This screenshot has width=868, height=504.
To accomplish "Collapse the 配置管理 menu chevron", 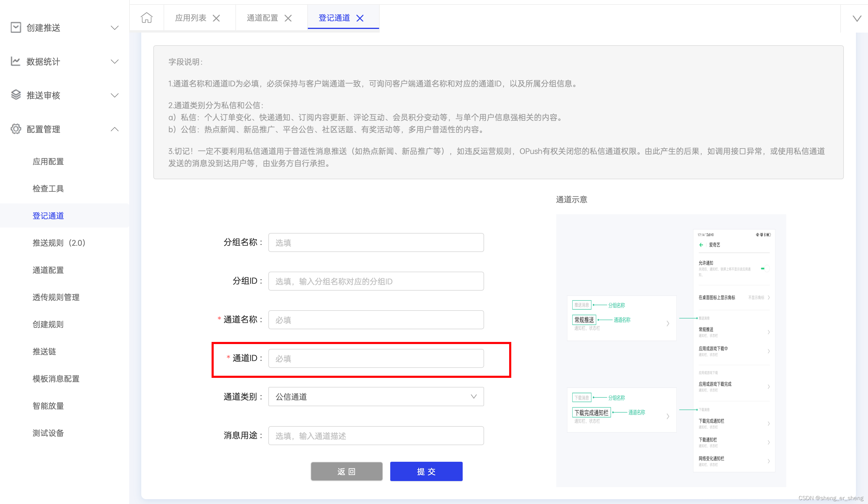I will [115, 129].
